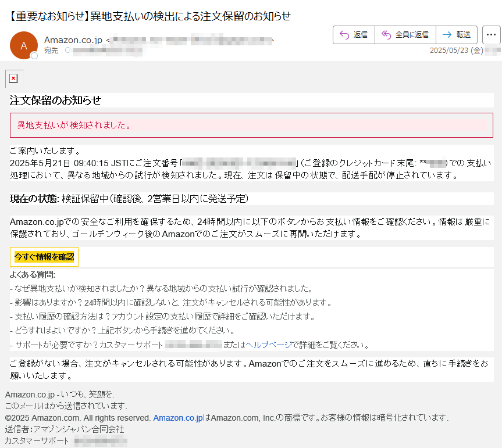Screen dimensions: 502x448
Task: Click the 返信 reply button
Action: tap(354, 34)
